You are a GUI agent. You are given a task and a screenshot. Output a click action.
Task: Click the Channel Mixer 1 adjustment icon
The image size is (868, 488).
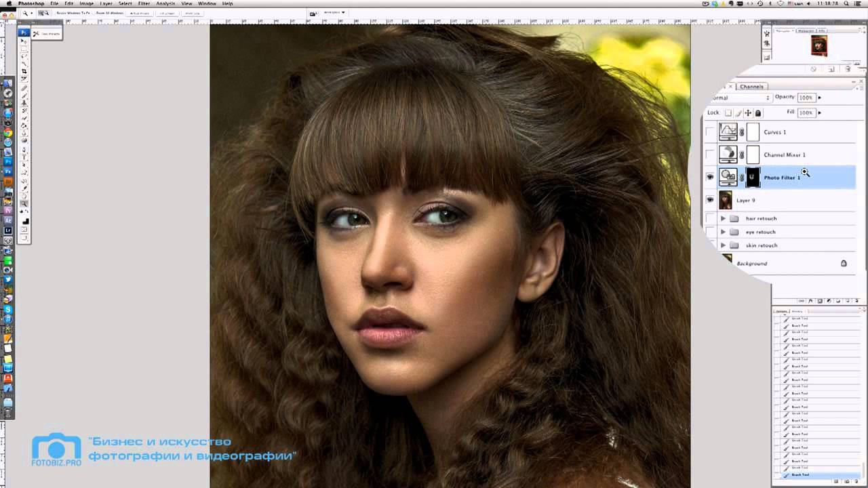click(728, 155)
